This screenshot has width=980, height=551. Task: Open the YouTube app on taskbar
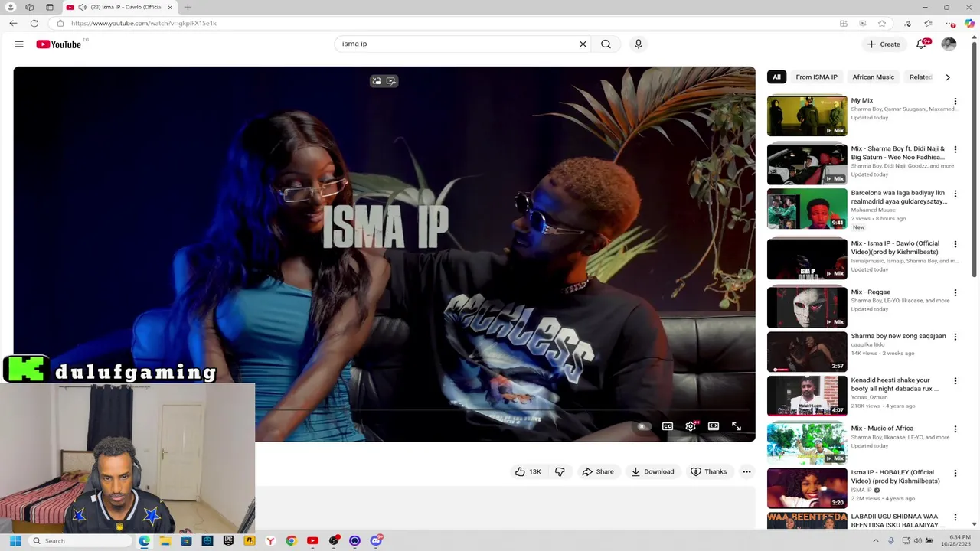coord(312,541)
